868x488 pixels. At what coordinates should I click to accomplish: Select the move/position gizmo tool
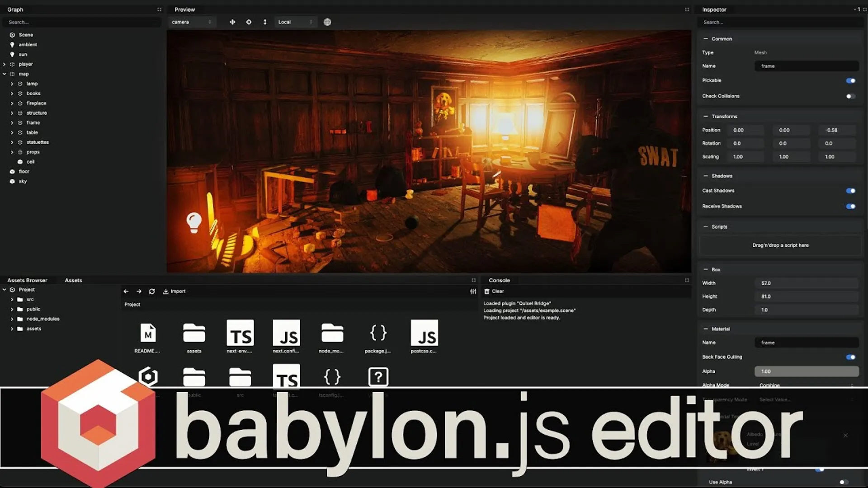(232, 22)
